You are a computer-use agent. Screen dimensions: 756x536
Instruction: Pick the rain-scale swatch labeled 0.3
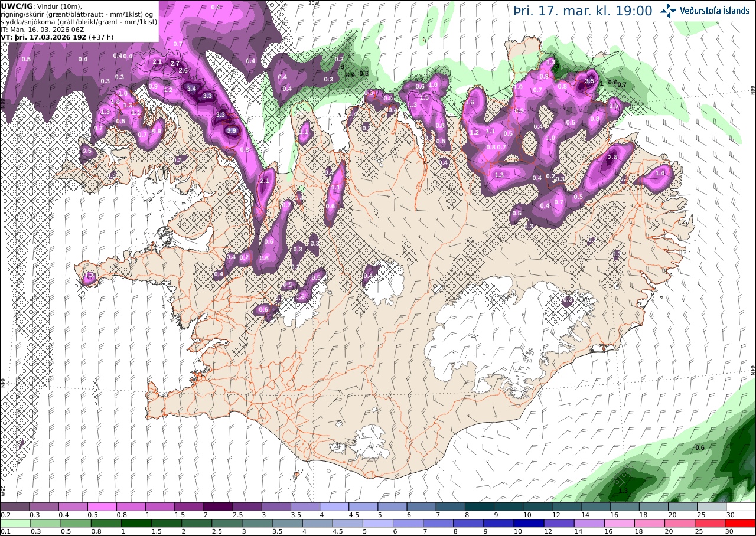click(45, 523)
